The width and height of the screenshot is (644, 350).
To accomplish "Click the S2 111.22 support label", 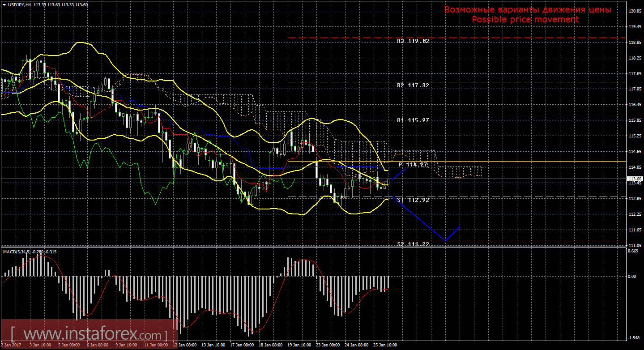I will pyautogui.click(x=413, y=244).
